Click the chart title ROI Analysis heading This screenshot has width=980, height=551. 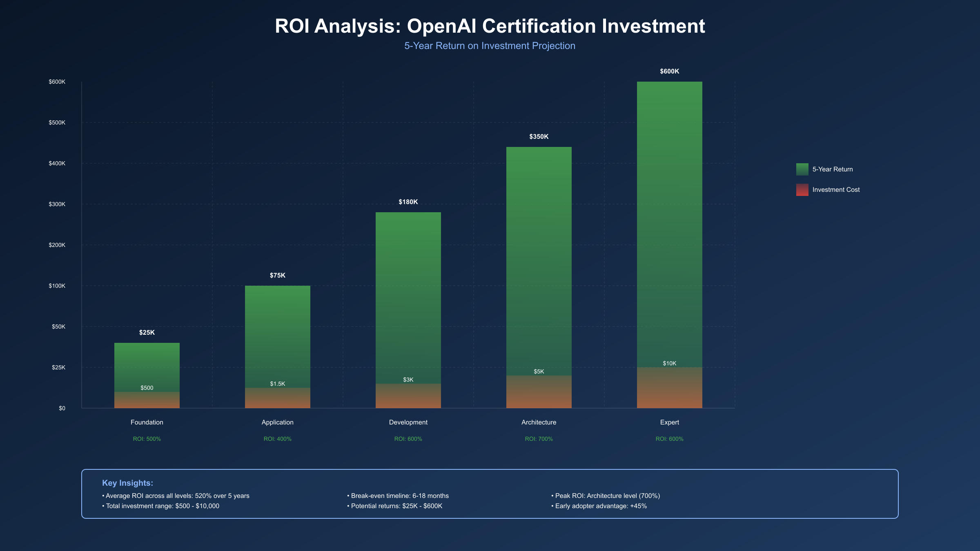(x=490, y=26)
